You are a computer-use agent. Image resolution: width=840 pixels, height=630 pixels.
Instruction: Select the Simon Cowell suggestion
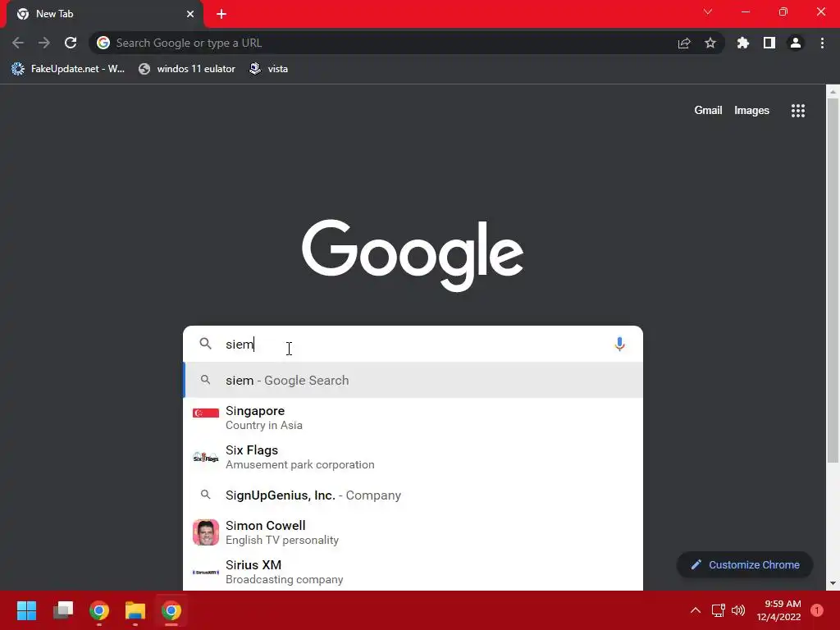(x=413, y=532)
